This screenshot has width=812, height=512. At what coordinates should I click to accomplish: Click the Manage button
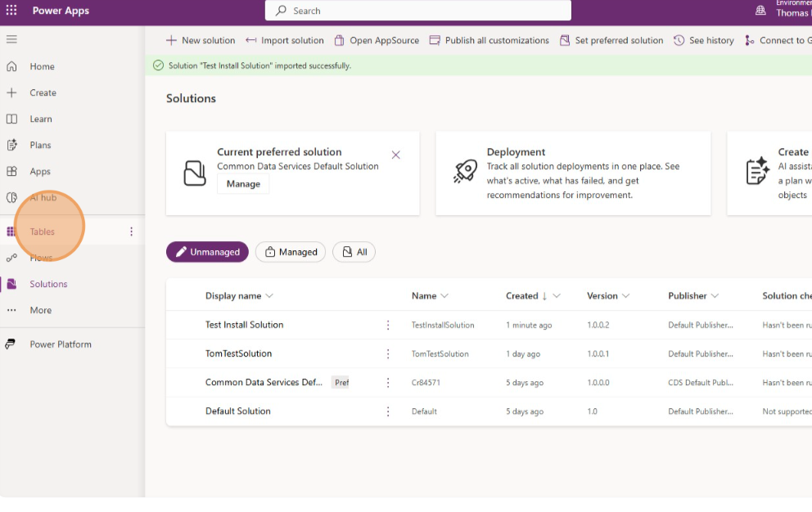point(243,184)
